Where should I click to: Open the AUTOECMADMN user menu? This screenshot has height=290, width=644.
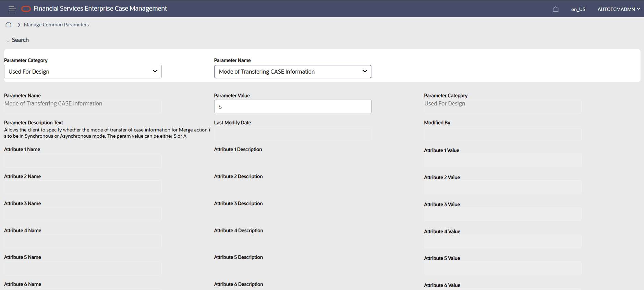(619, 9)
